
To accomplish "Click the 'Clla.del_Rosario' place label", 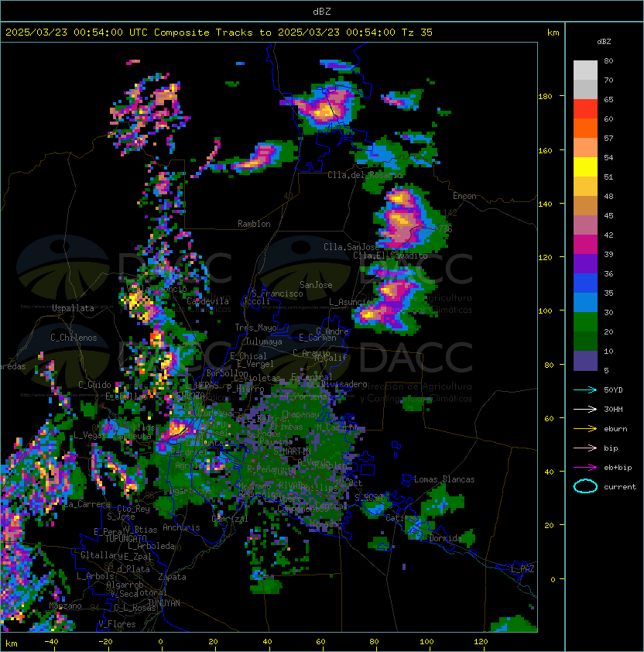I will [365, 175].
